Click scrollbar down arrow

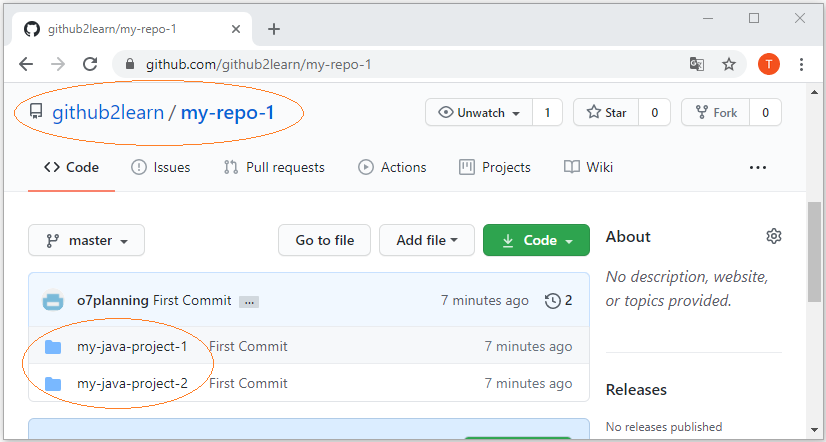pyautogui.click(x=814, y=430)
